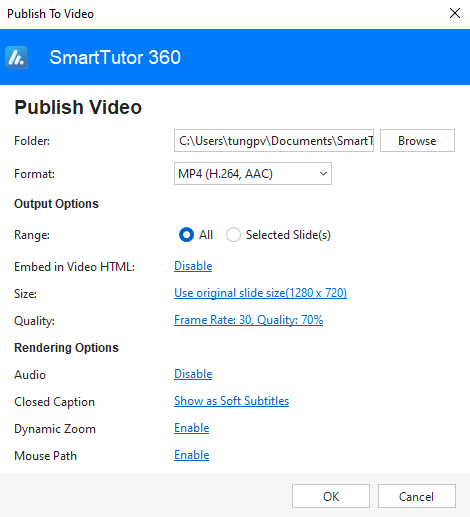
Task: Open the Show as Soft Subtitles link
Action: click(231, 401)
